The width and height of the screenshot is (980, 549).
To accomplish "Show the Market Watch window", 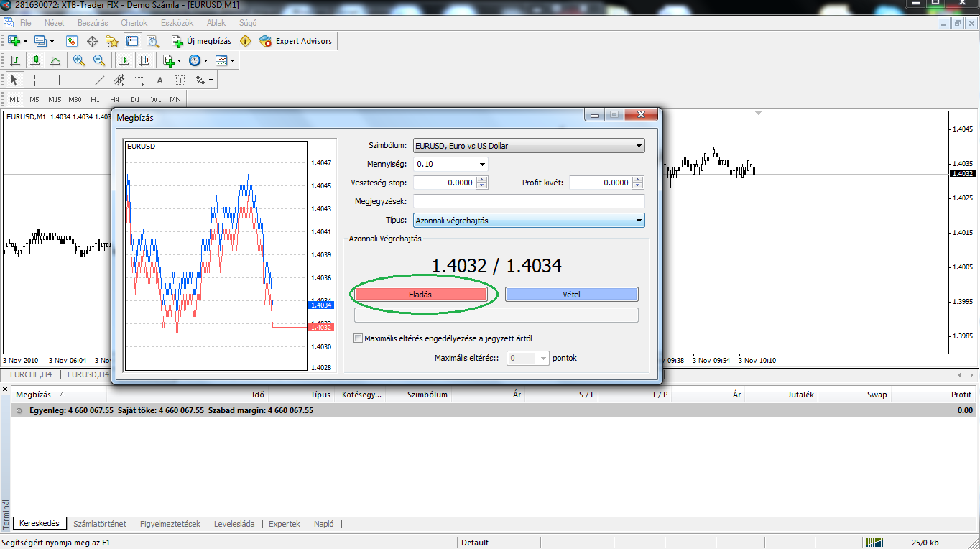I will click(x=72, y=41).
